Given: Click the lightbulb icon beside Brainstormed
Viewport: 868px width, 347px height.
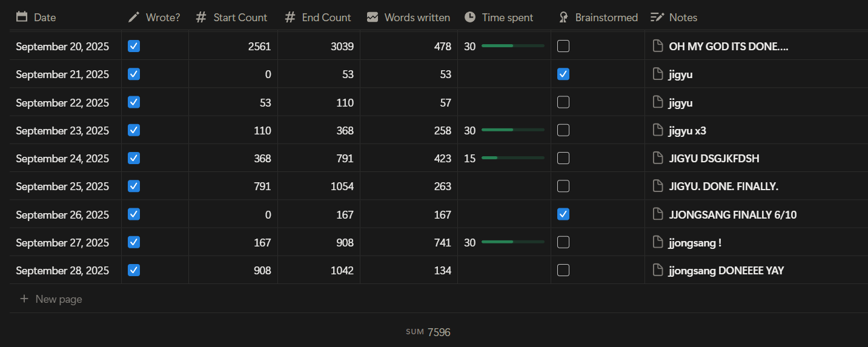Looking at the screenshot, I should tap(563, 18).
